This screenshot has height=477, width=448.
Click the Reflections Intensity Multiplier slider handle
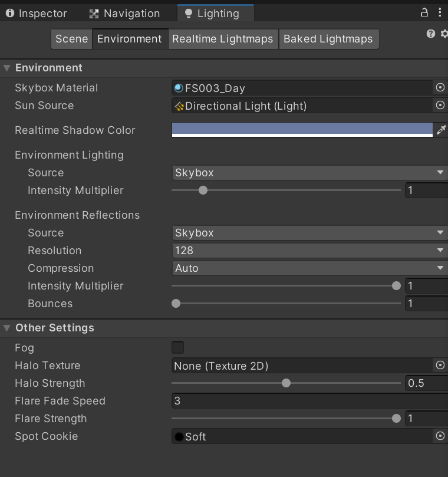click(x=396, y=285)
